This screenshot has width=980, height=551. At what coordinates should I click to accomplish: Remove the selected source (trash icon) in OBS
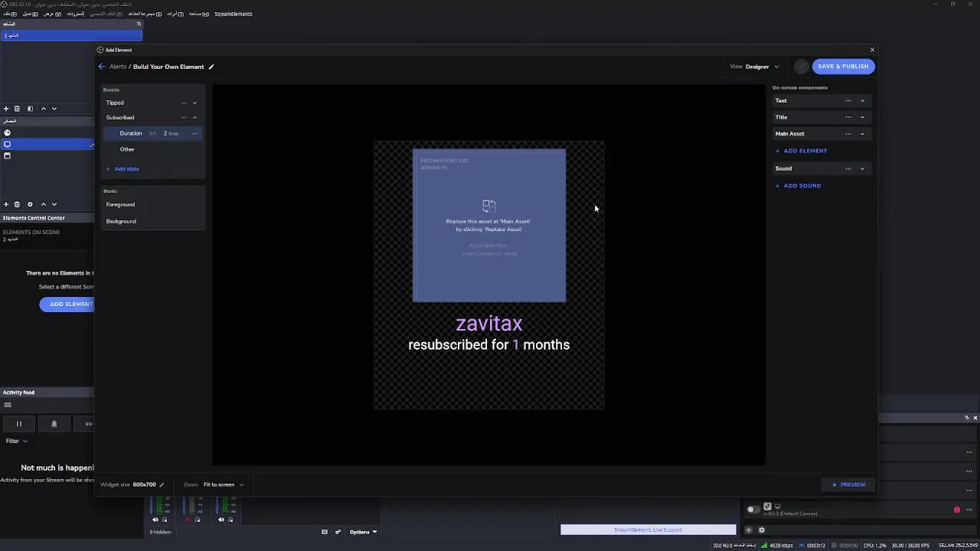pos(17,204)
